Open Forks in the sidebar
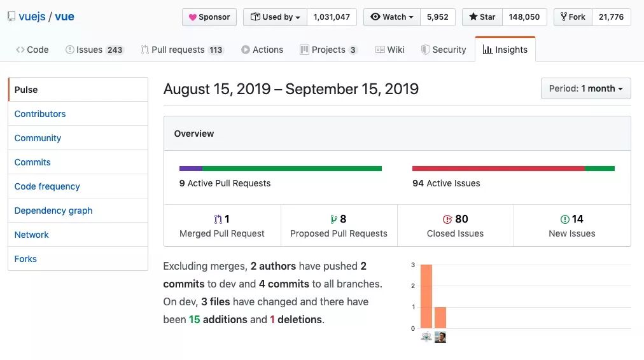 pyautogui.click(x=78, y=259)
